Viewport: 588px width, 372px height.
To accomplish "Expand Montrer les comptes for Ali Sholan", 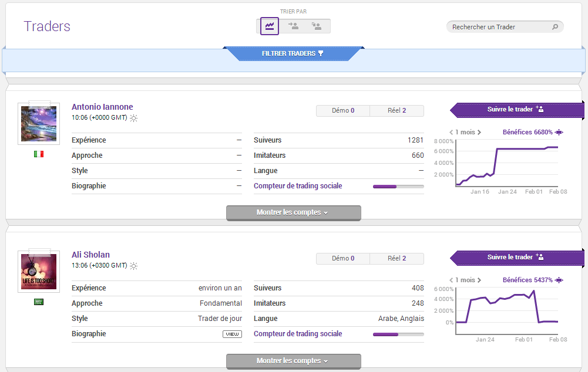I will click(293, 361).
